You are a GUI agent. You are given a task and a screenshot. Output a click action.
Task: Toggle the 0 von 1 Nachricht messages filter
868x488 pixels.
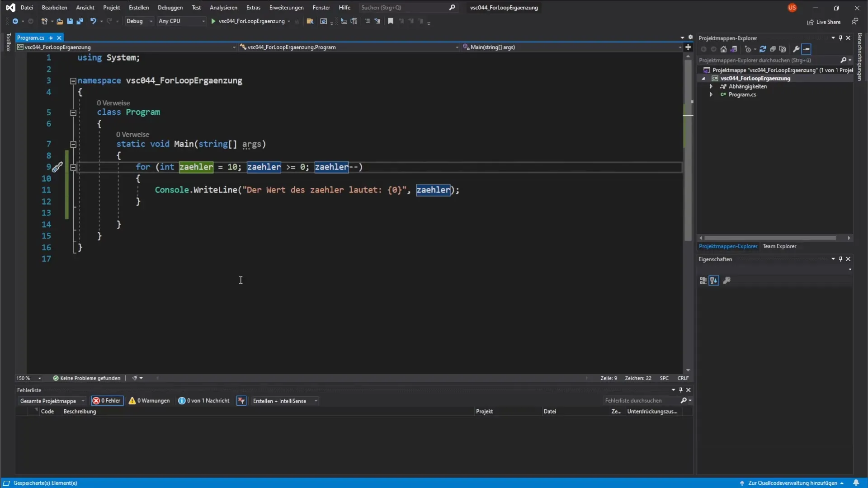[x=204, y=401]
